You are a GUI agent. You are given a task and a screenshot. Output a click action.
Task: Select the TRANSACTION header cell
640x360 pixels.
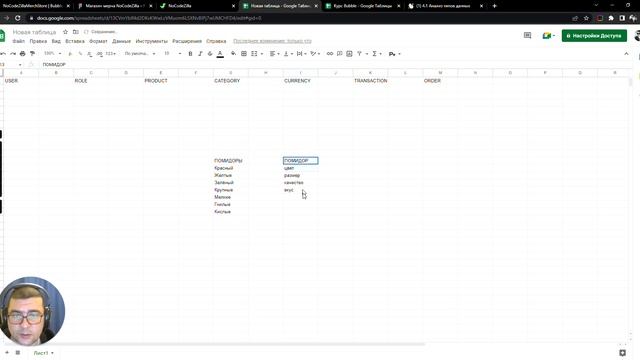pyautogui.click(x=370, y=81)
